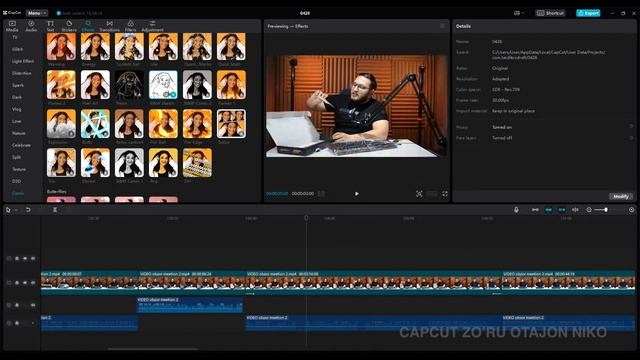Image resolution: width=640 pixels, height=360 pixels.
Task: Open the Media panel tab
Action: click(x=12, y=26)
